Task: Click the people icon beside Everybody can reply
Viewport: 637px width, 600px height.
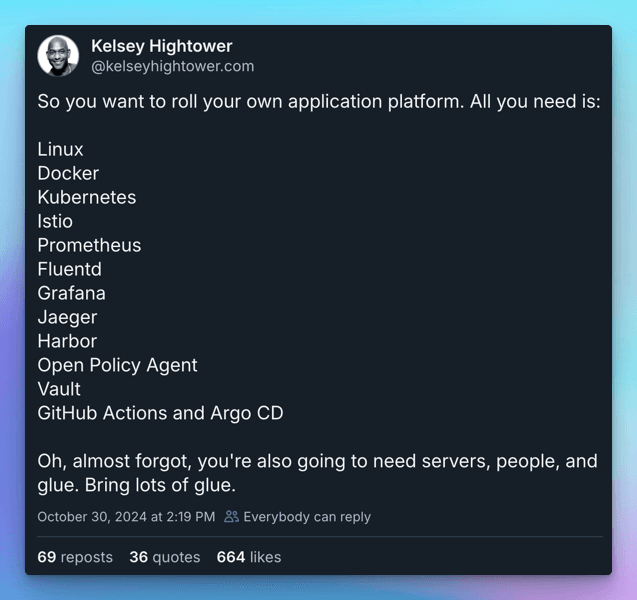Action: 231,516
